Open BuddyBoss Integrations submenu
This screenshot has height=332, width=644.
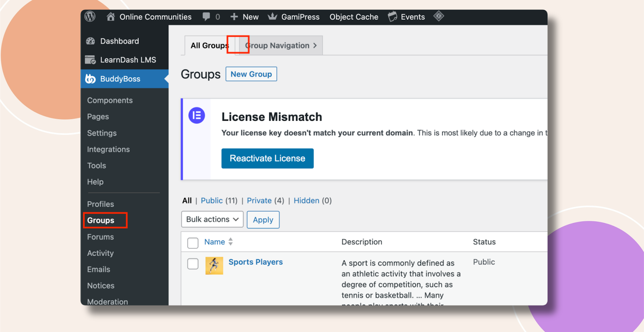click(x=109, y=149)
